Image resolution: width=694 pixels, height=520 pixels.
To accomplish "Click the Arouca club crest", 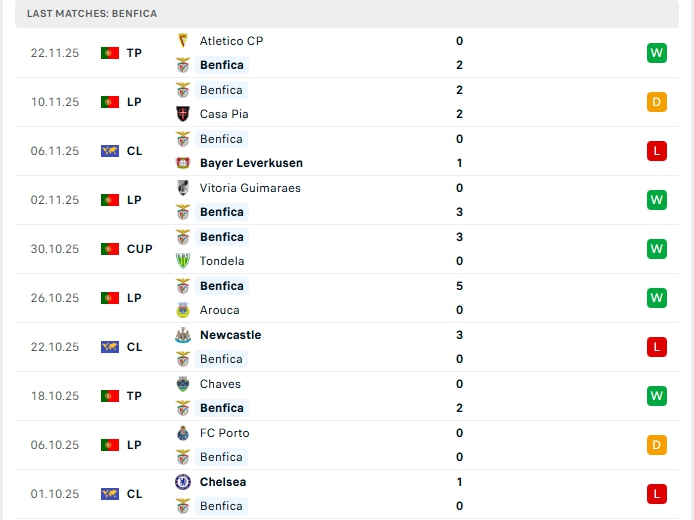I will [183, 310].
